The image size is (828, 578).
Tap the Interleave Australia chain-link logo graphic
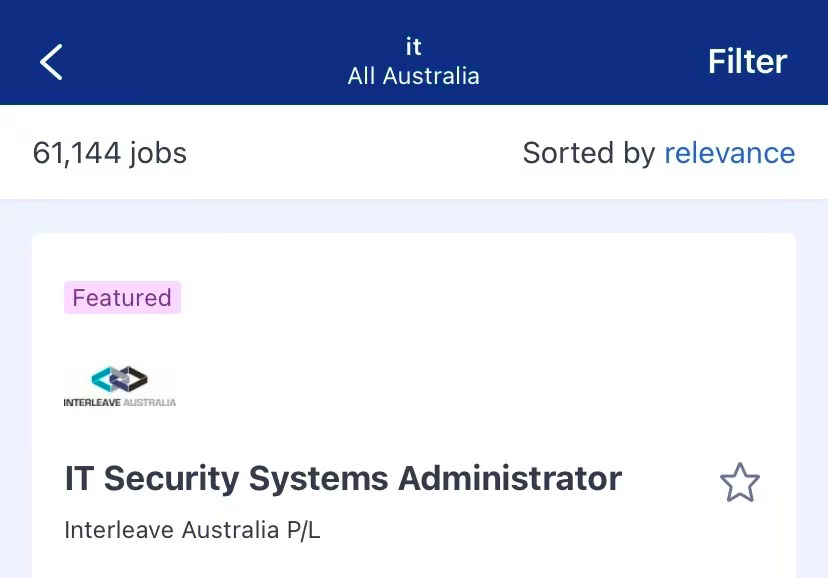[119, 378]
